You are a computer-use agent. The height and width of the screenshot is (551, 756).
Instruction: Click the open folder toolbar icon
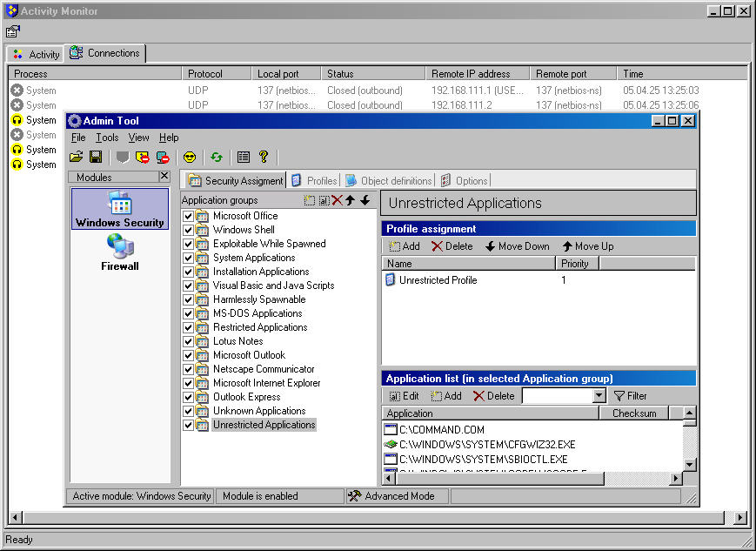pos(77,158)
